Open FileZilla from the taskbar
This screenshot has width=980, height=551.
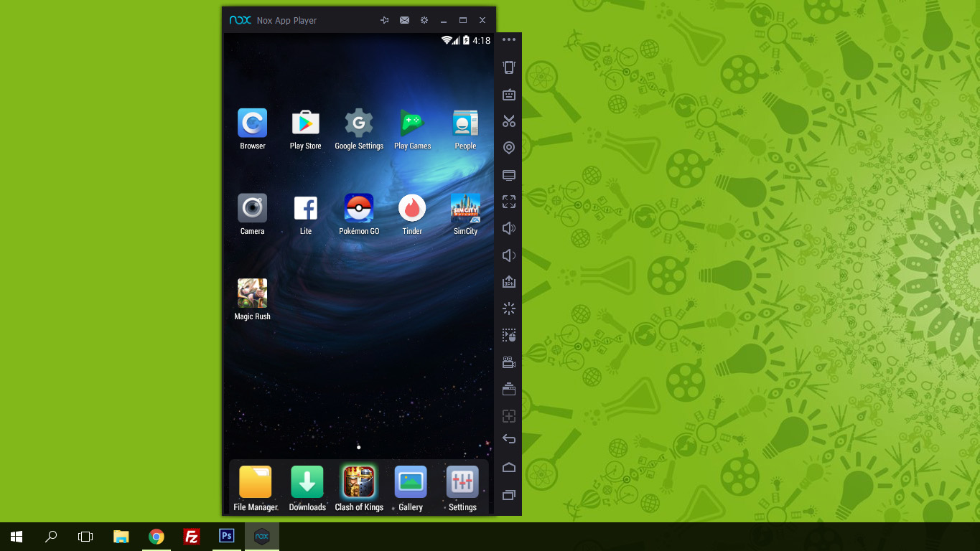191,537
